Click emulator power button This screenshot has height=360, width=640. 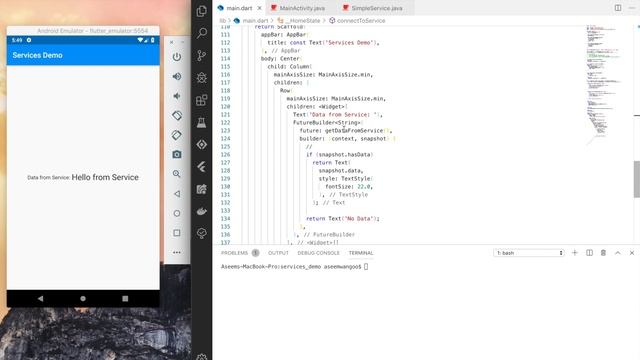pyautogui.click(x=177, y=57)
